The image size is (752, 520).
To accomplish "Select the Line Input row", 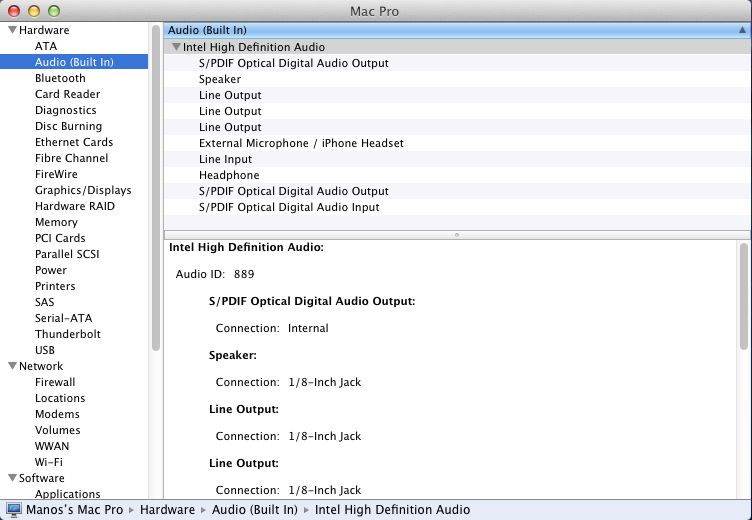I will pos(457,159).
